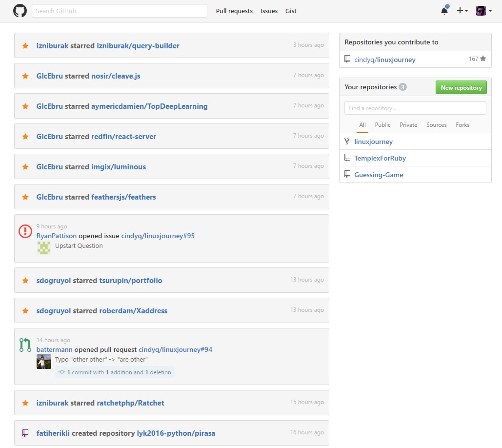Go to Pull requests in header
Image resolution: width=502 pixels, height=448 pixels.
coord(234,11)
